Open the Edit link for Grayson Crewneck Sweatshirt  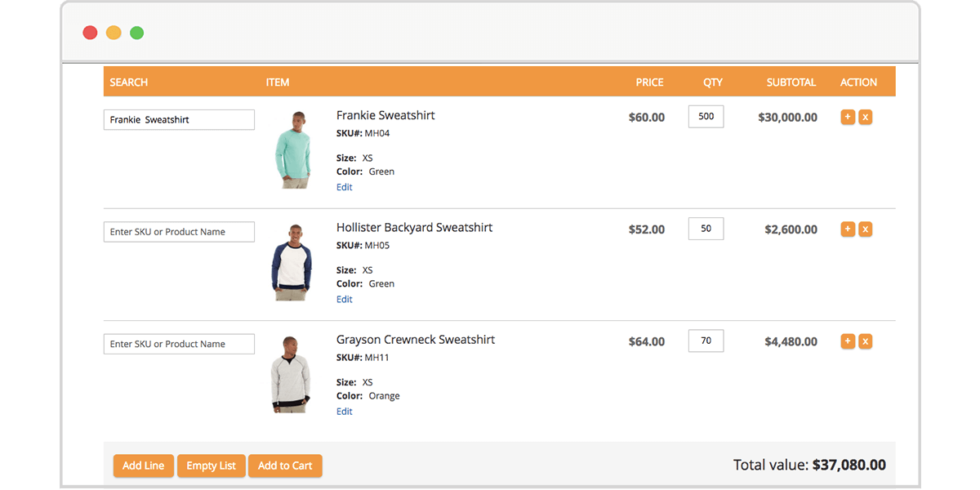pos(344,411)
